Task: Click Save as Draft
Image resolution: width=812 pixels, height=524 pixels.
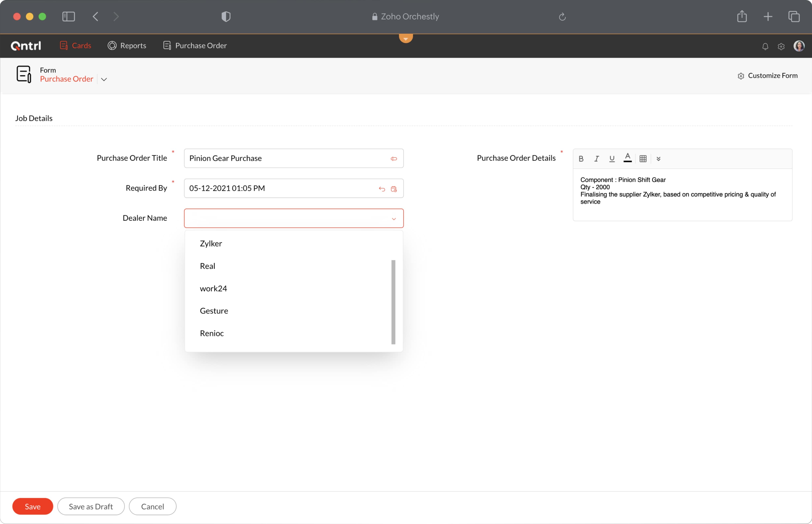Action: click(x=91, y=506)
